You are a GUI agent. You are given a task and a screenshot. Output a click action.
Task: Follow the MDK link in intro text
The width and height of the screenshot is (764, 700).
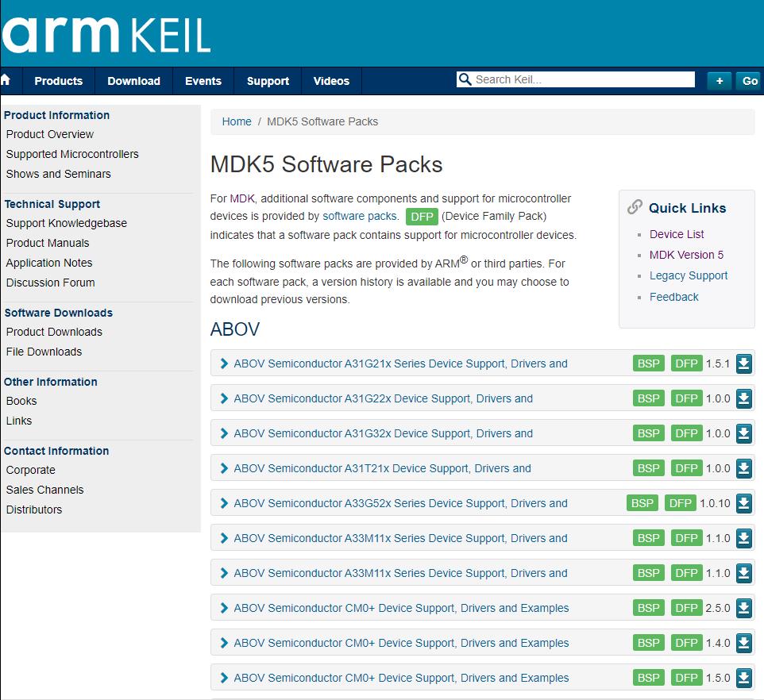click(242, 198)
